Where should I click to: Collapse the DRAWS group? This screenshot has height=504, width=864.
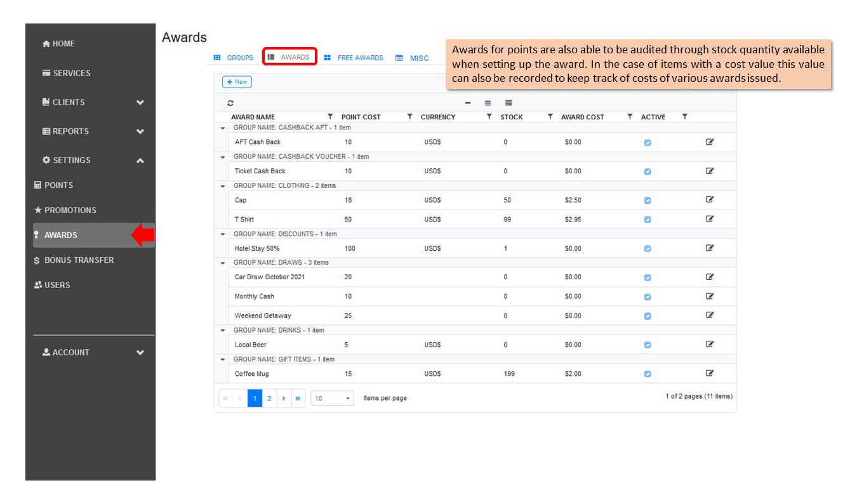[x=223, y=263]
